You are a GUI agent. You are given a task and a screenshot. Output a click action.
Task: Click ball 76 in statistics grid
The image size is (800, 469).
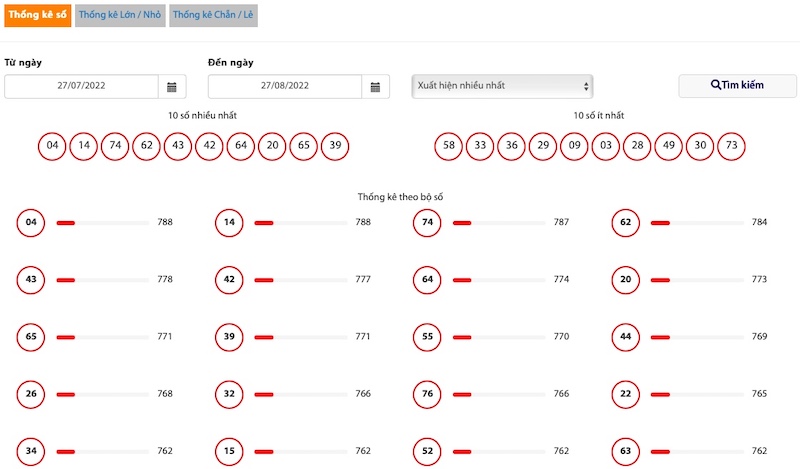coord(427,394)
